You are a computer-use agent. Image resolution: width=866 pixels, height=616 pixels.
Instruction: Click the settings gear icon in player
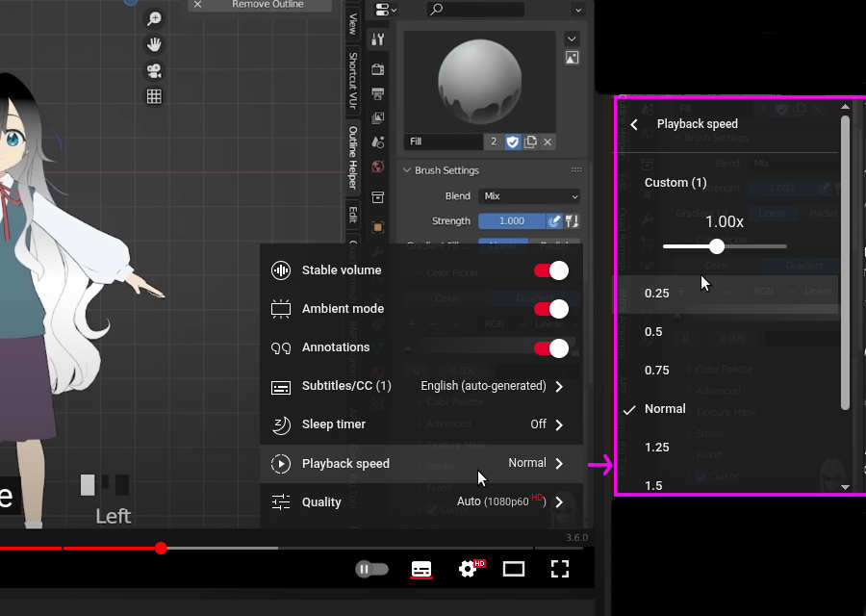click(x=469, y=569)
